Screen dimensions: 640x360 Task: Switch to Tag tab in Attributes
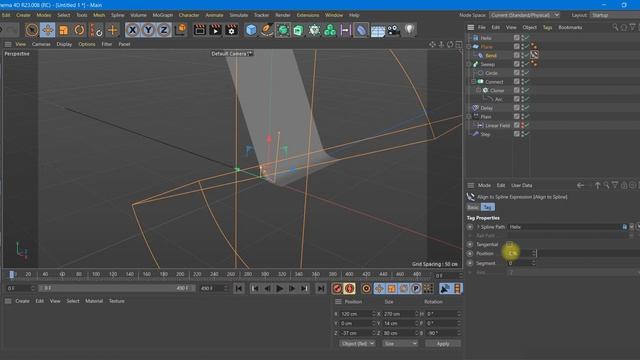coord(487,207)
